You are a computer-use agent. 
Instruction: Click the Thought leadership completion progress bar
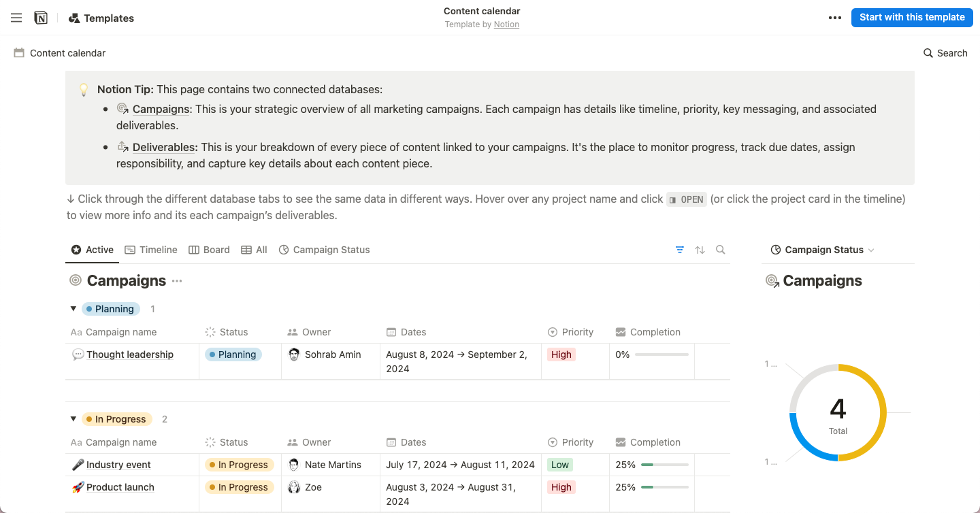pos(664,354)
